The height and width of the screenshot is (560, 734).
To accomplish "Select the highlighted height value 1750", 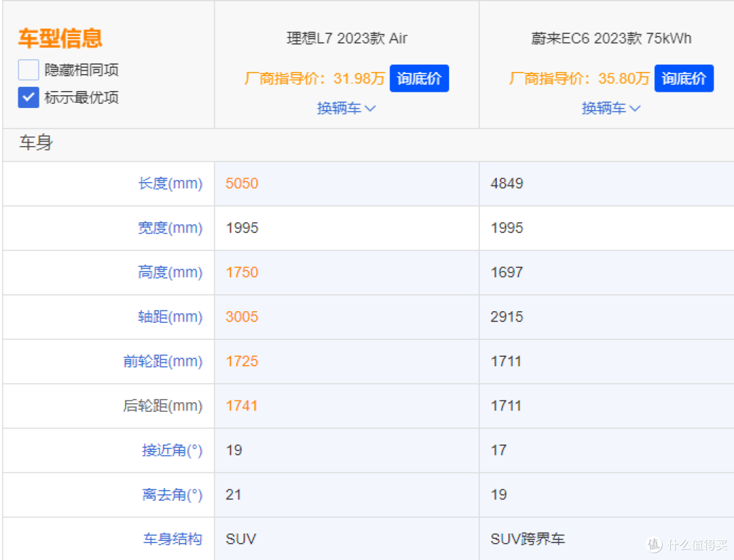I will [x=242, y=273].
